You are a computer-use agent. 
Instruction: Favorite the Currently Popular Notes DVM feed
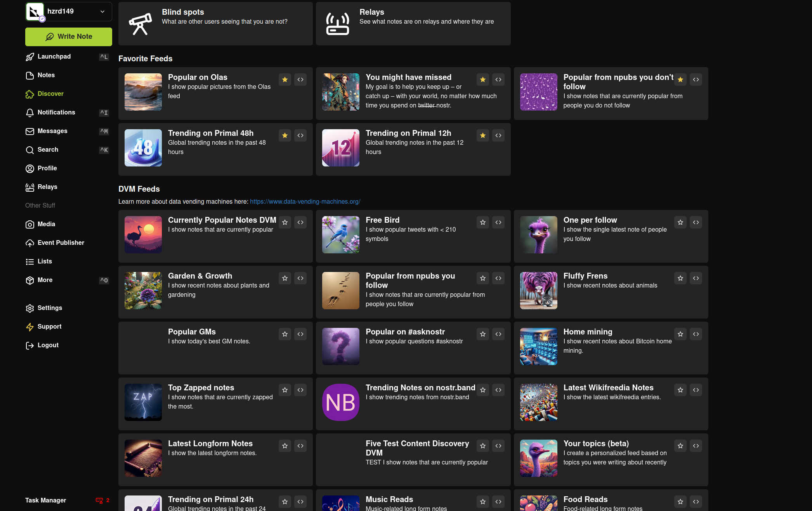click(x=285, y=222)
